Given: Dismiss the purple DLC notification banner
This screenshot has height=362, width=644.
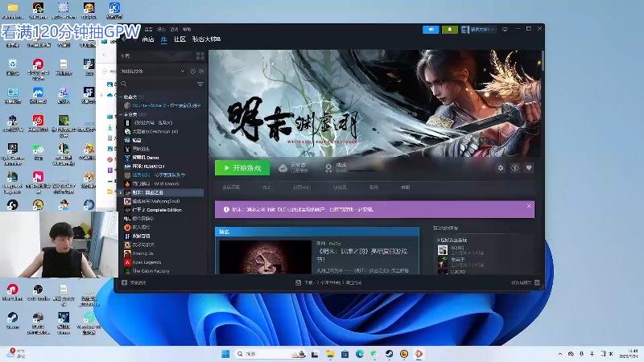Looking at the screenshot, I should pyautogui.click(x=529, y=206).
